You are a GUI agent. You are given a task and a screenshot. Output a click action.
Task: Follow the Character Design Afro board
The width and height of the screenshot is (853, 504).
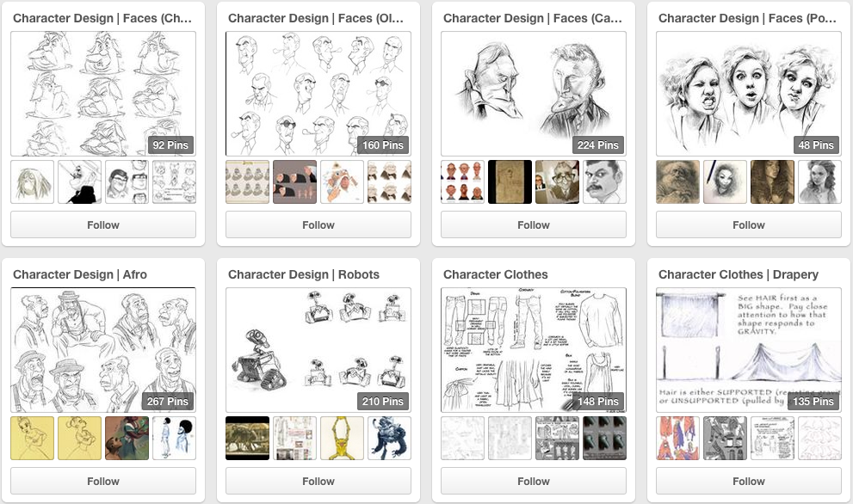click(102, 481)
